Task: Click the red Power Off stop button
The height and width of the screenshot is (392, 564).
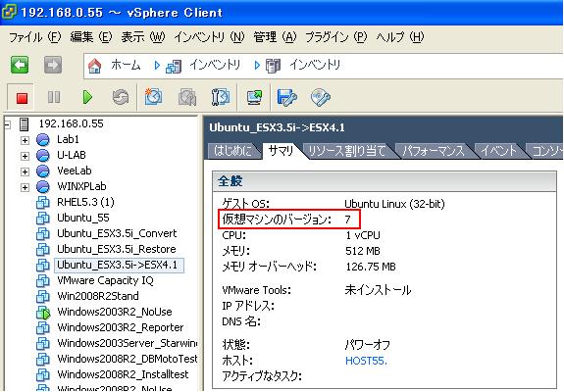Action: click(x=22, y=98)
